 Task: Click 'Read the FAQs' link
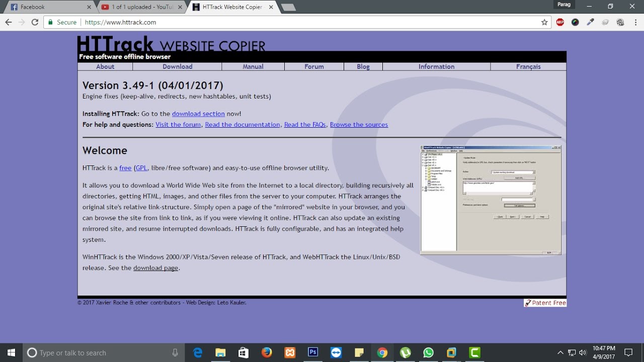pos(305,125)
